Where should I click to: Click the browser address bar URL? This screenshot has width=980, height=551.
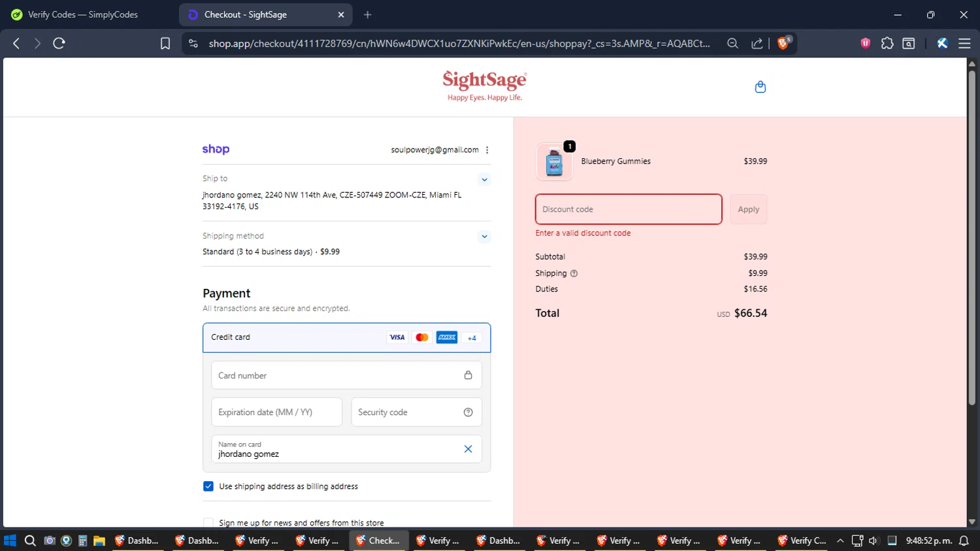(x=459, y=43)
